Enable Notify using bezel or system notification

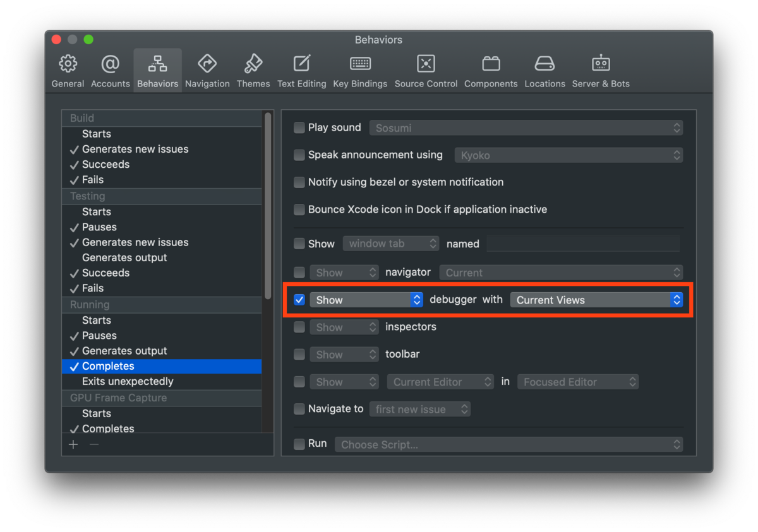coord(299,182)
